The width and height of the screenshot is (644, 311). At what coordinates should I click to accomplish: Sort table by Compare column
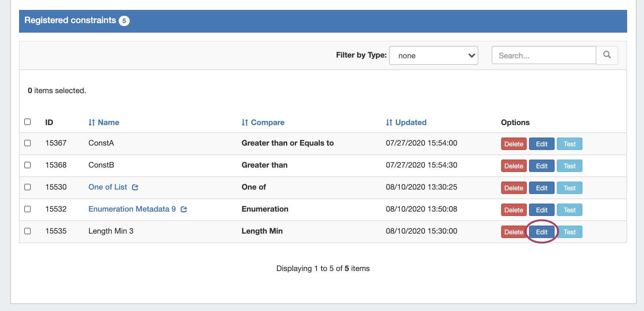(x=263, y=122)
